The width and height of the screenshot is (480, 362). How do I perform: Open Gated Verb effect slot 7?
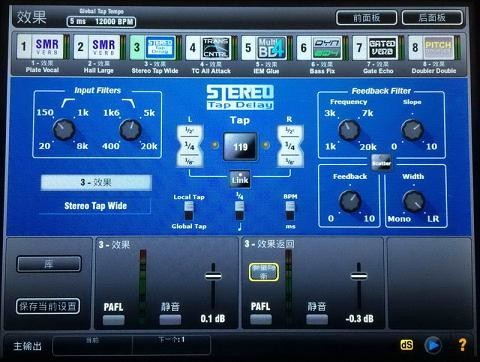click(x=378, y=48)
